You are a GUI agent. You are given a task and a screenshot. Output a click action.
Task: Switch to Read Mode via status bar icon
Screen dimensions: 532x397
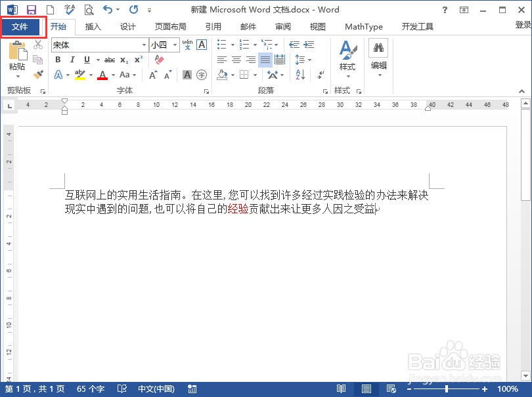pyautogui.click(x=341, y=389)
